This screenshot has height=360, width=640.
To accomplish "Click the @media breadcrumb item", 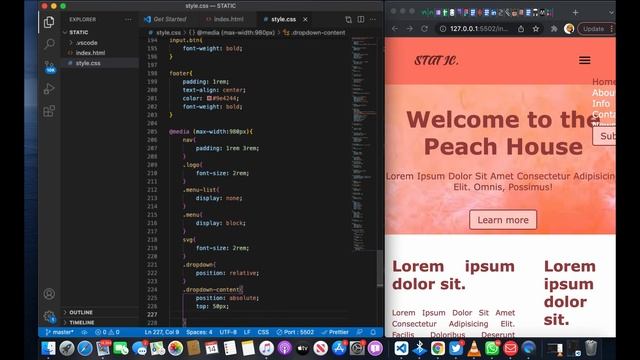I will [231, 33].
